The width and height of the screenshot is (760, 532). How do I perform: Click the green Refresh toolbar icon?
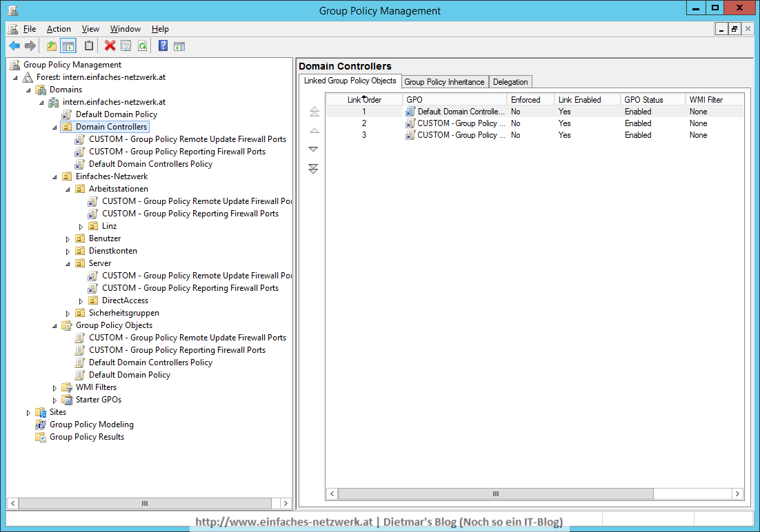[x=142, y=46]
